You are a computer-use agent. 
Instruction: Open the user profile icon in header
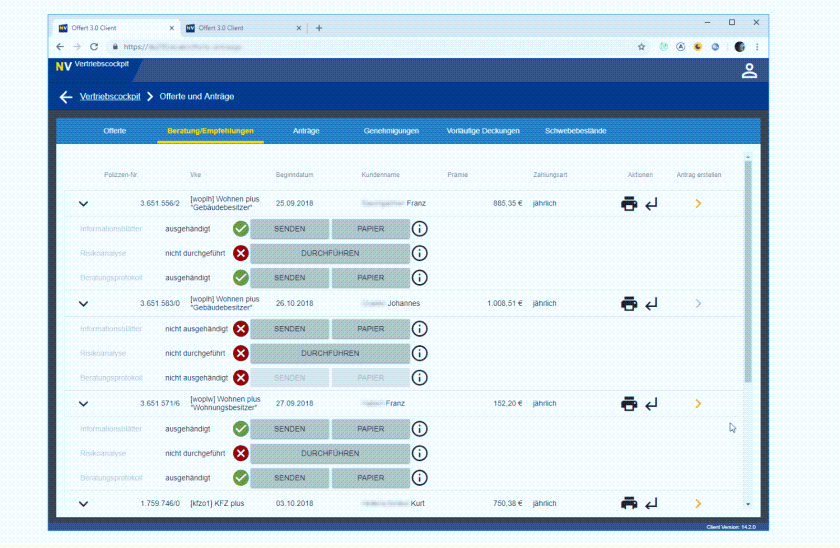coord(749,71)
